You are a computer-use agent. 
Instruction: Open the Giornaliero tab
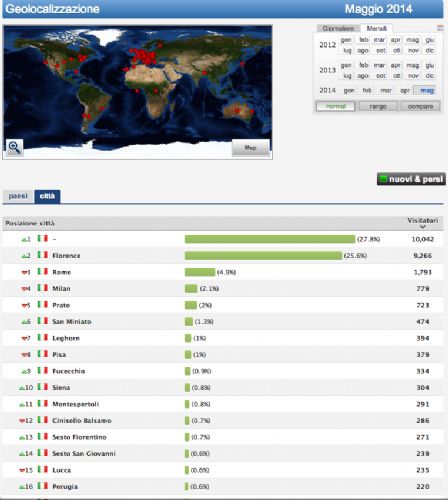338,29
